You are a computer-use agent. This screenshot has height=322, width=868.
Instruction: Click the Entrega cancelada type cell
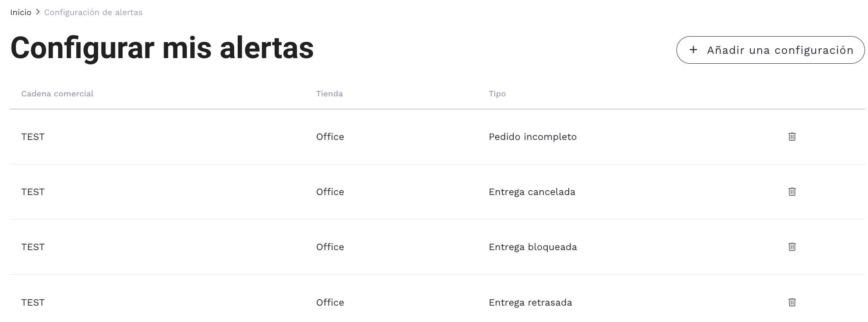(x=532, y=192)
